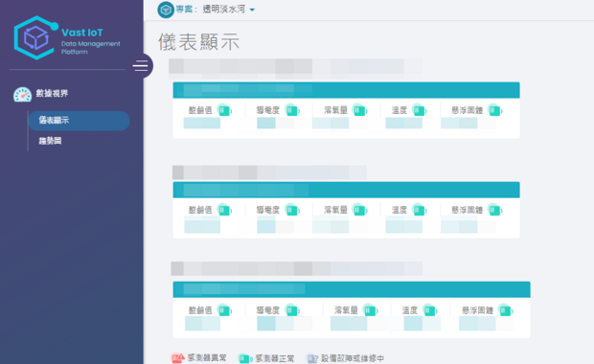Image resolution: width=594 pixels, height=364 pixels.
Task: Select the 懸浮固體 label in the middle card
Action: 468,210
